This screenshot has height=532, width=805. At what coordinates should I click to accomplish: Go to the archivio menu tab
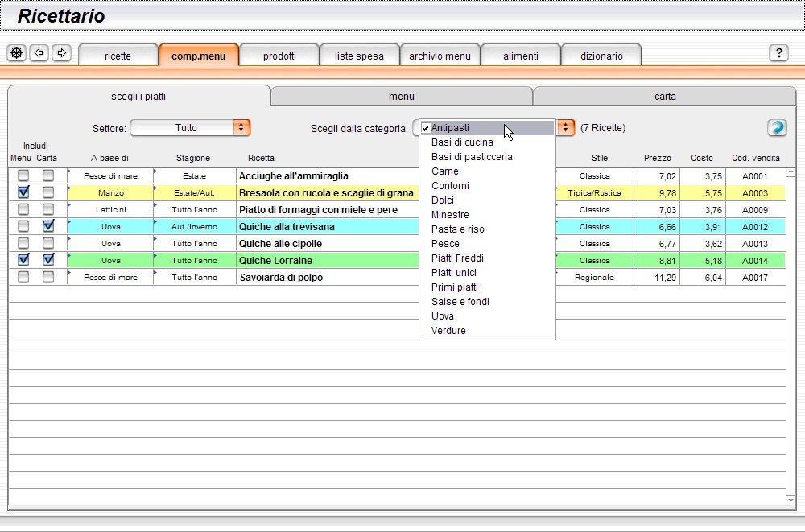pos(440,56)
